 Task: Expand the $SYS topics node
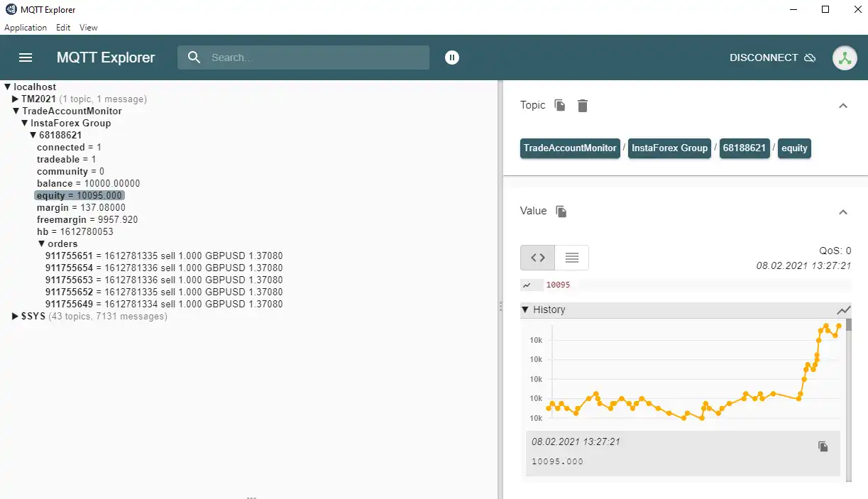point(16,317)
